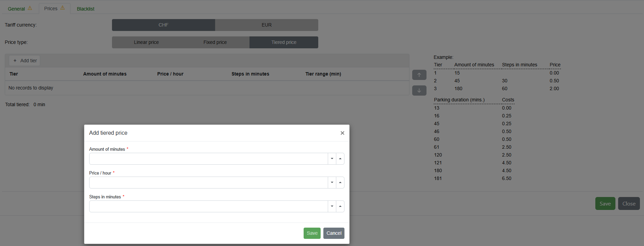The image size is (644, 246).
Task: Click Steps in minutes column header
Action: tap(250, 74)
